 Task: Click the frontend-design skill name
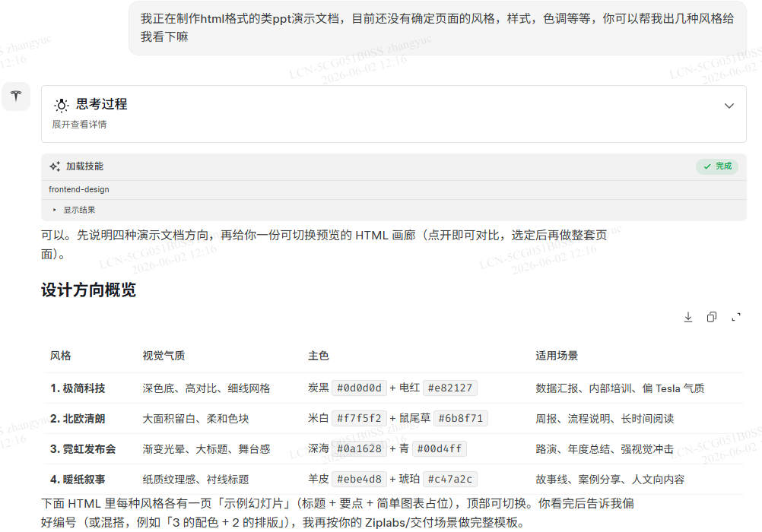(x=79, y=189)
